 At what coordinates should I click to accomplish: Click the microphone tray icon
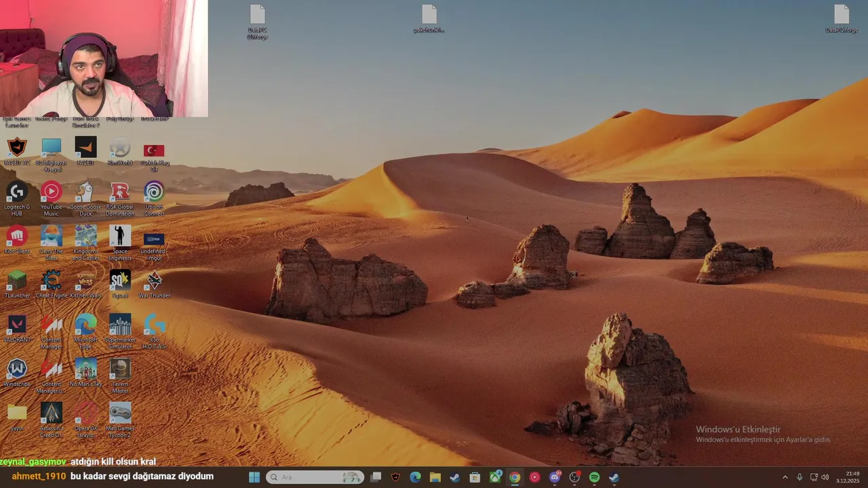tap(800, 477)
